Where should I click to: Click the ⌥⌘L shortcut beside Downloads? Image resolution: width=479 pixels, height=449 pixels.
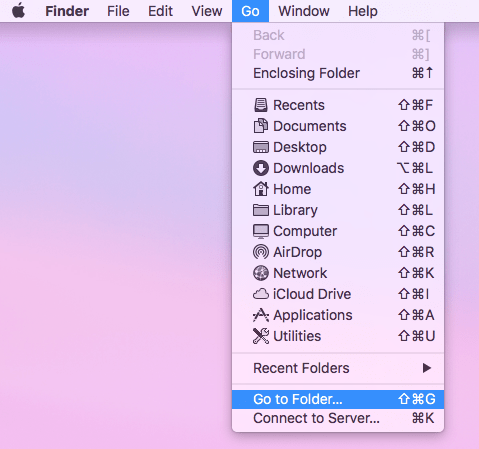click(x=415, y=168)
